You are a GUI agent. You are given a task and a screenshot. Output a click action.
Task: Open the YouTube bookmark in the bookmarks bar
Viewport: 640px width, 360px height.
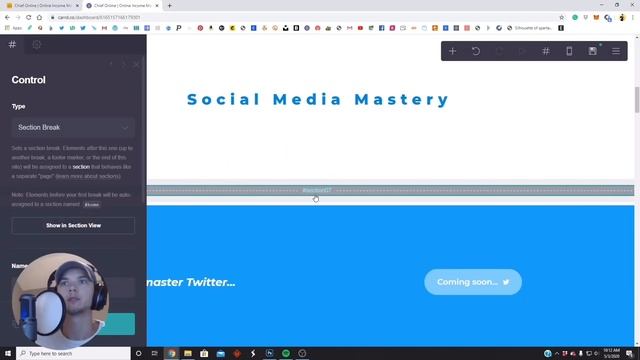tap(360, 28)
